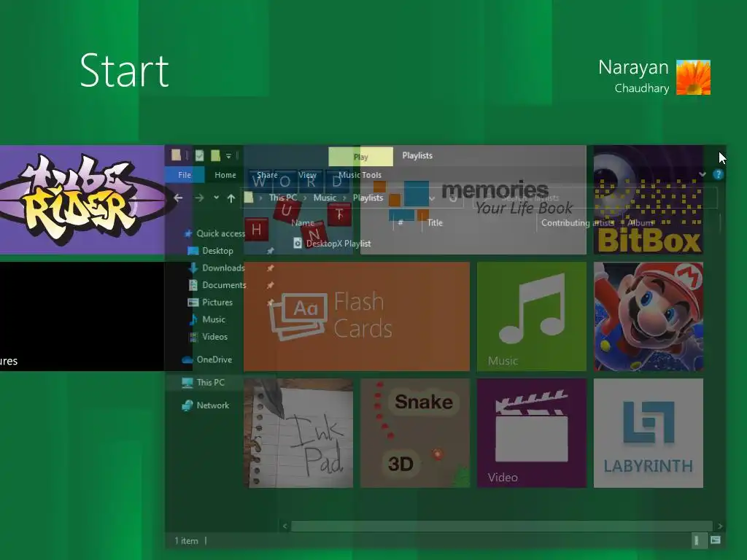Viewport: 747px width, 560px height.
Task: Open Explorer help question mark icon
Action: pyautogui.click(x=718, y=175)
